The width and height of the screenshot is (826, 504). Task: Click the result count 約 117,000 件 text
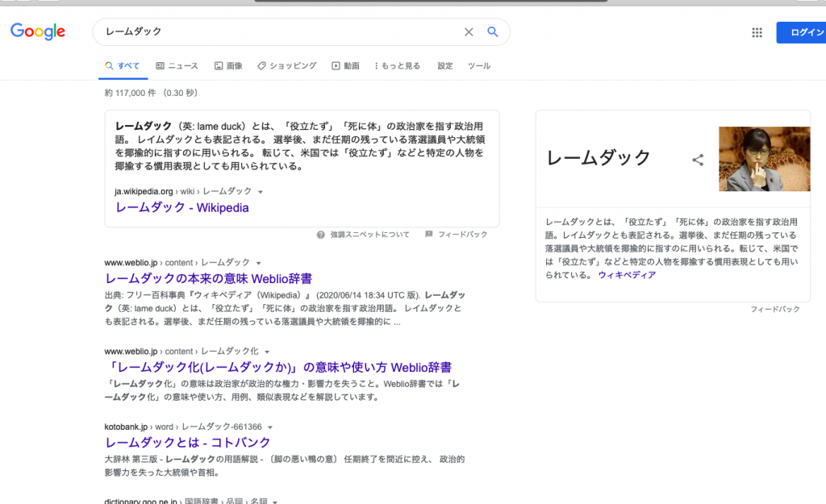(130, 94)
